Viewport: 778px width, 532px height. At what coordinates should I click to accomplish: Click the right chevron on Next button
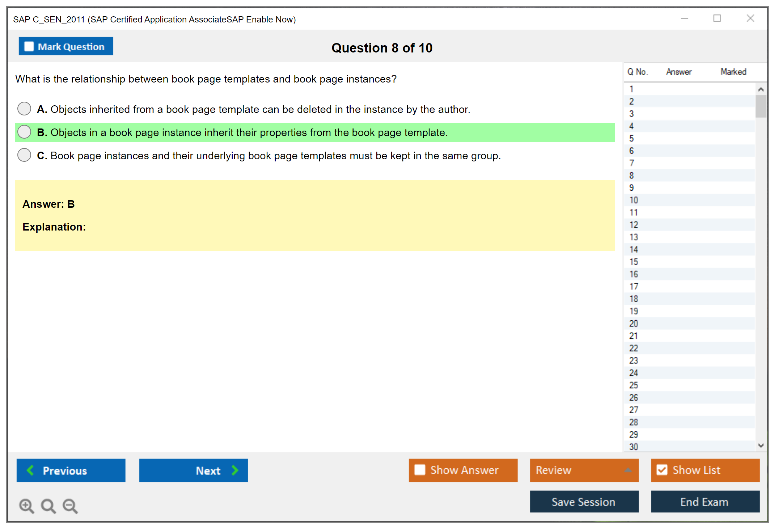(x=235, y=470)
